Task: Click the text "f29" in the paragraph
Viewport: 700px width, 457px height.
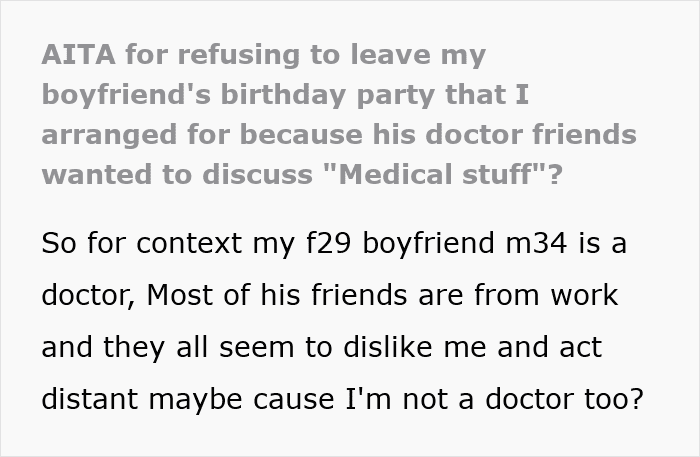Action: 328,243
